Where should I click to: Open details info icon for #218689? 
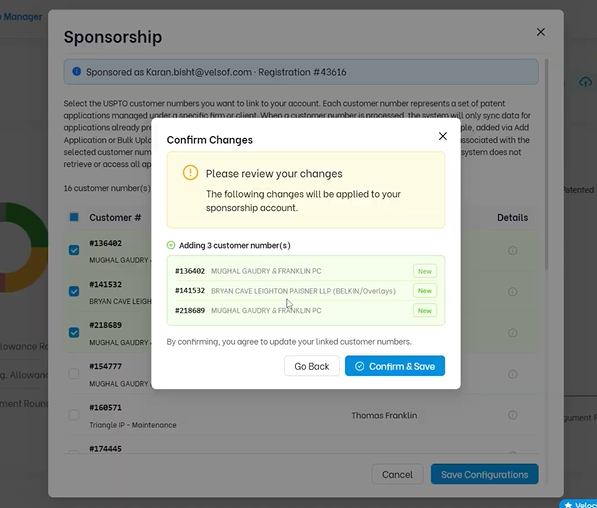coord(512,333)
